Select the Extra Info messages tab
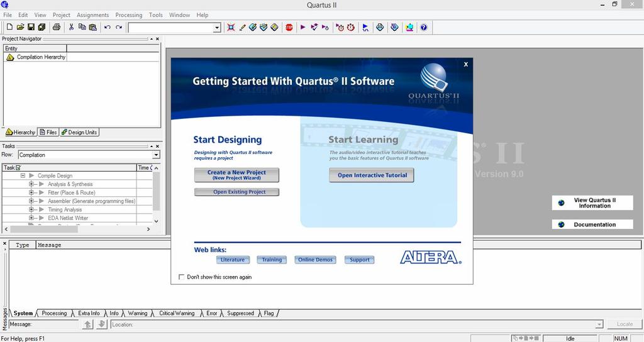 (89, 313)
